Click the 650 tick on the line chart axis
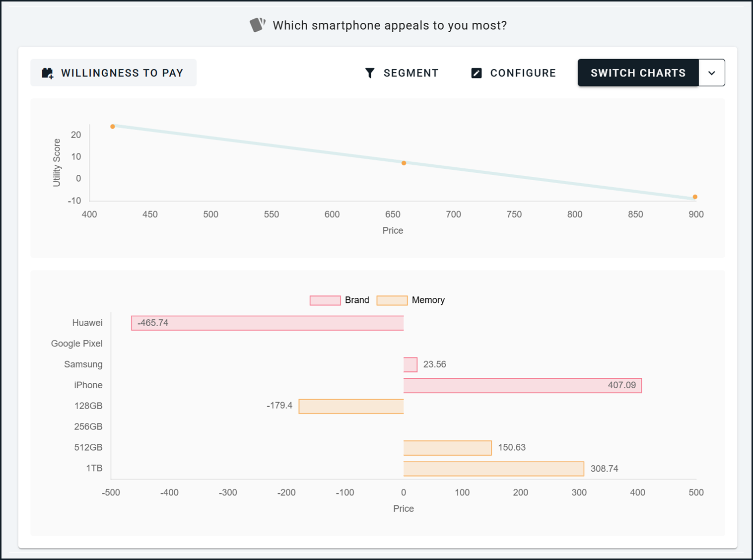Screen dimensions: 753x560 [393, 214]
